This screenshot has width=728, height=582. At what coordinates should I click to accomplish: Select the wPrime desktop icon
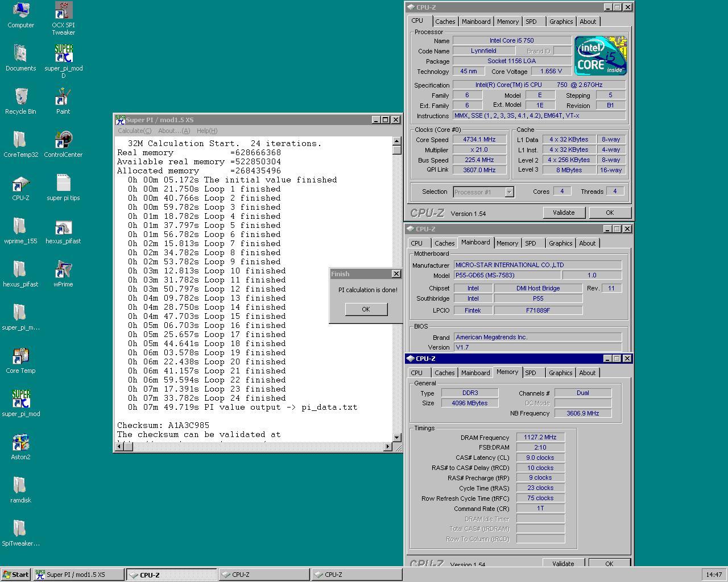coord(63,274)
